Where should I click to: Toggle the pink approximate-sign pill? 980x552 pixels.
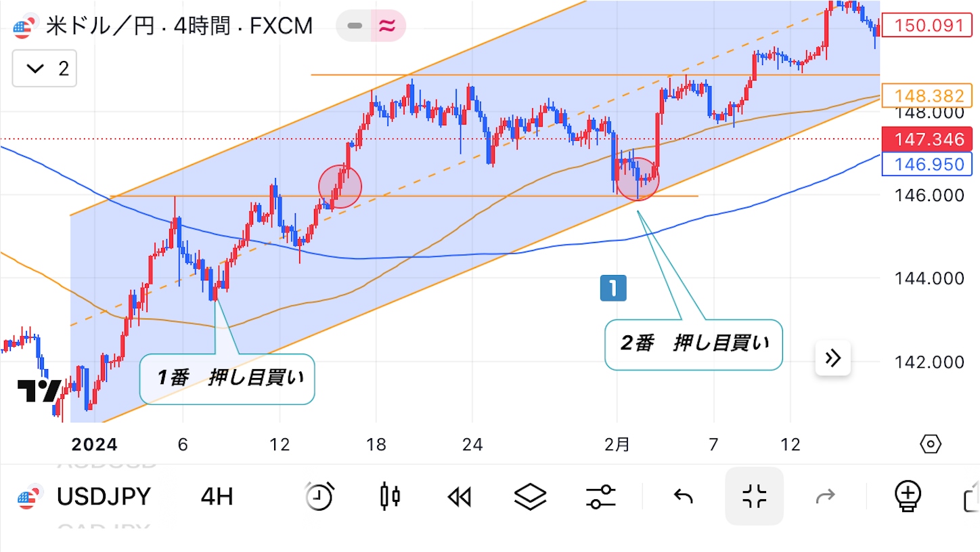click(x=387, y=26)
